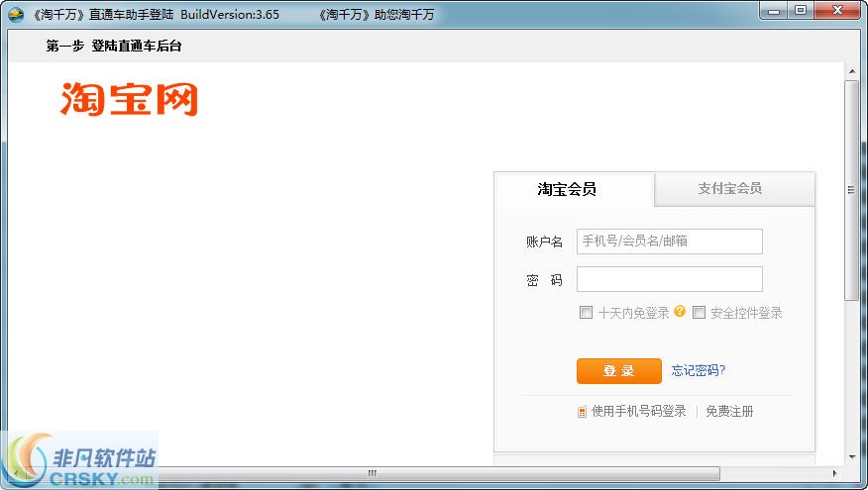The height and width of the screenshot is (490, 868).
Task: Close the 直通车助手 window
Action: 837,11
